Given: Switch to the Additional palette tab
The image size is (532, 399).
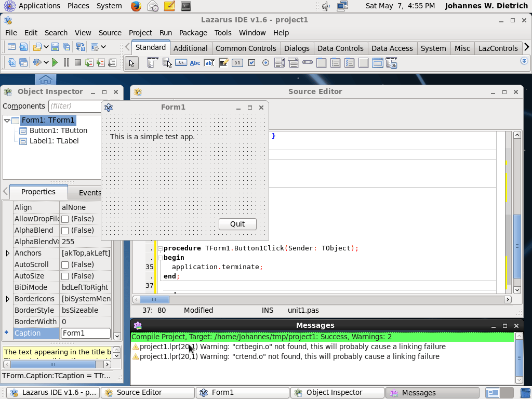Looking at the screenshot, I should (x=190, y=48).
